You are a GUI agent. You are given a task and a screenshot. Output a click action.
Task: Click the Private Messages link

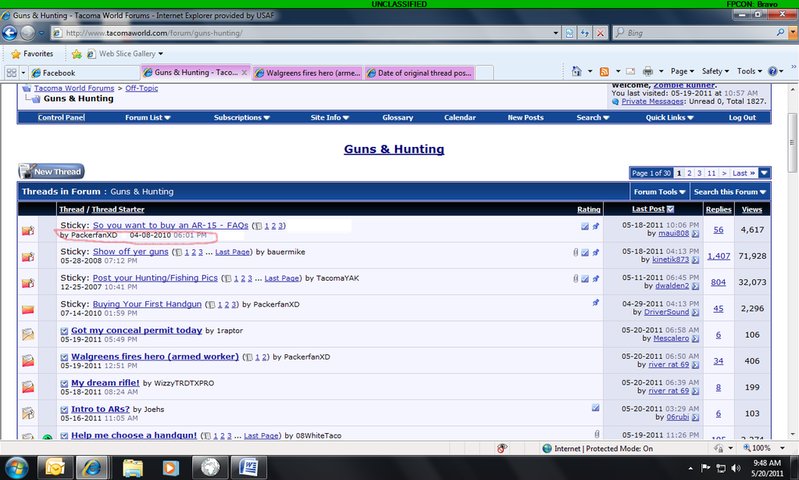pos(652,101)
